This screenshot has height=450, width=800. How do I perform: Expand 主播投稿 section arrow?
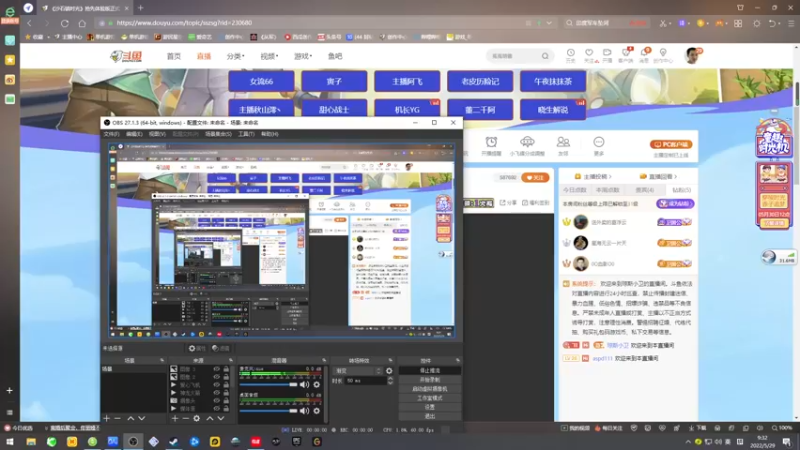pyautogui.click(x=610, y=177)
